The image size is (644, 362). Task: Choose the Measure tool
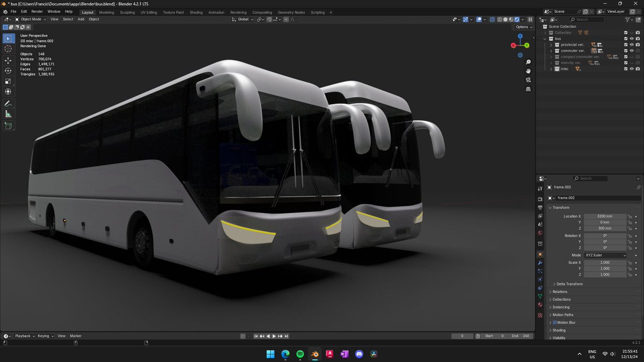pyautogui.click(x=9, y=114)
